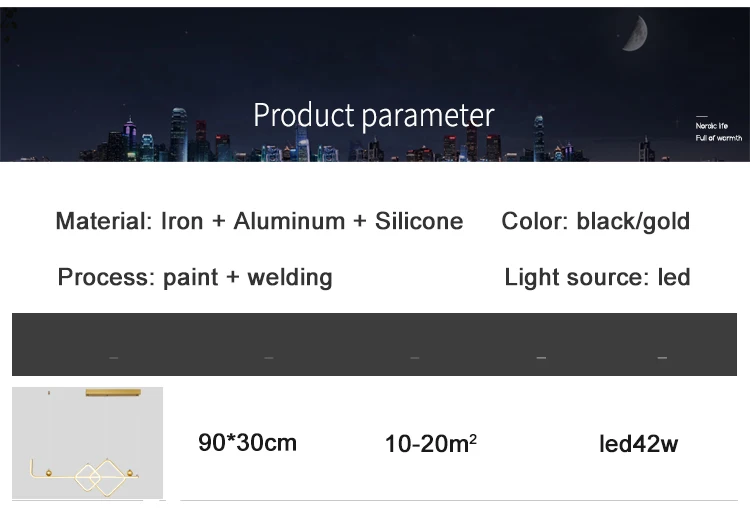Click the middle dash in the dark header bar
This screenshot has height=512, width=750.
point(415,357)
